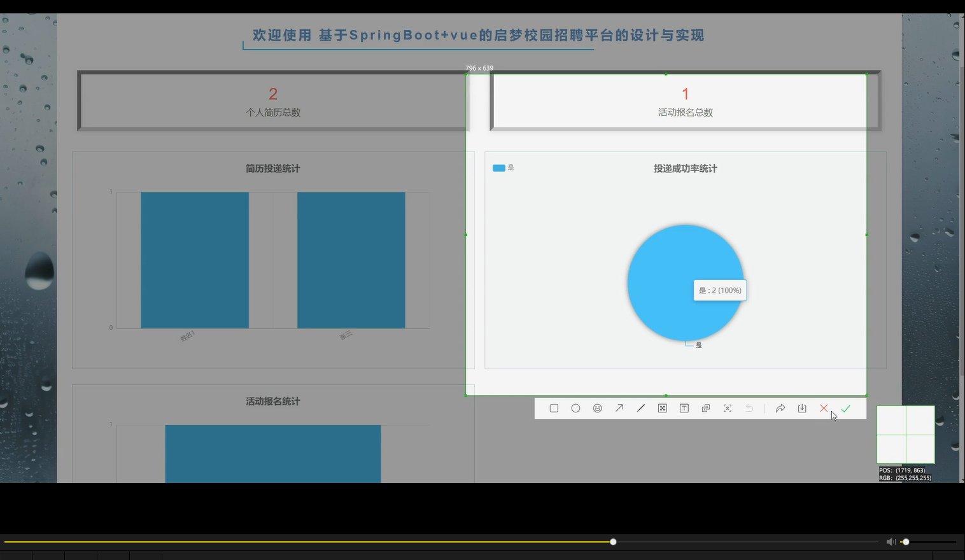The width and height of the screenshot is (965, 560).
Task: Click the 姓名1 bar in 简历投递统计
Action: pyautogui.click(x=195, y=260)
